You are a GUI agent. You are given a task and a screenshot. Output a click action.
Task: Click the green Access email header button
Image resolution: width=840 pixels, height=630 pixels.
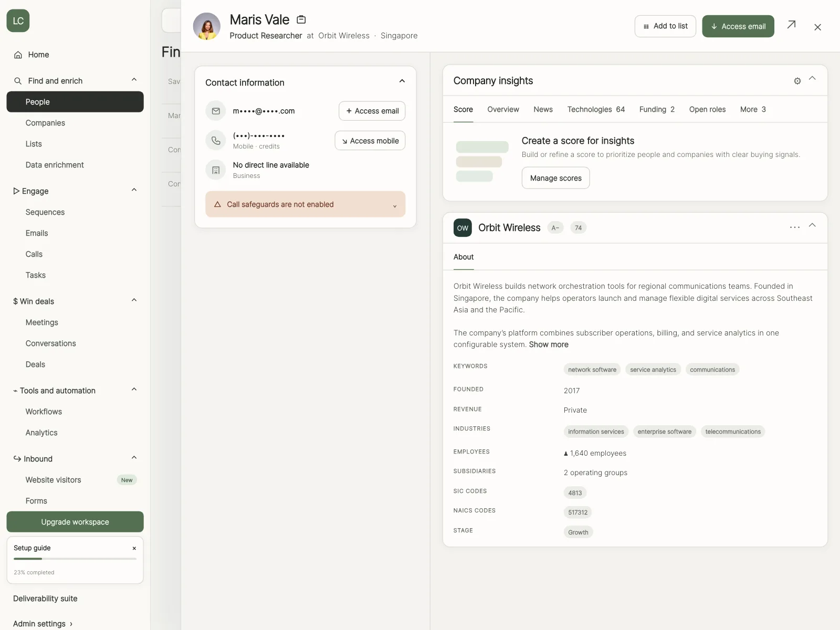pyautogui.click(x=738, y=26)
